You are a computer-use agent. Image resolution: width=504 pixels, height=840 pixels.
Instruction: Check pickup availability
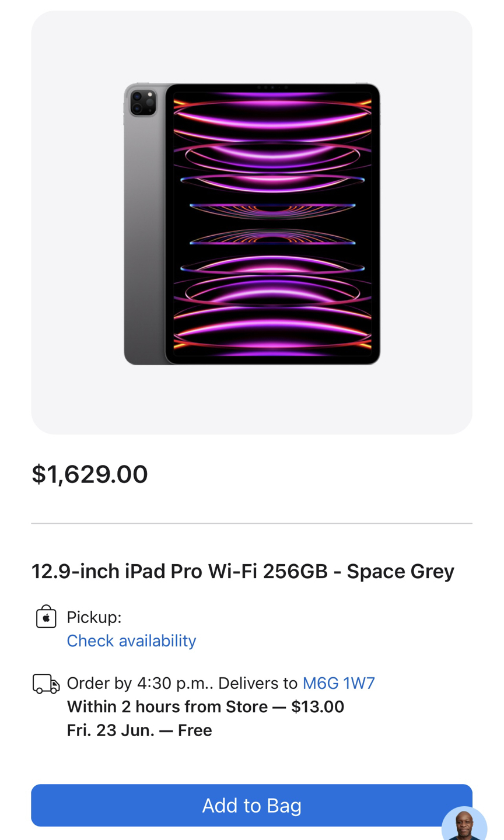(x=131, y=640)
